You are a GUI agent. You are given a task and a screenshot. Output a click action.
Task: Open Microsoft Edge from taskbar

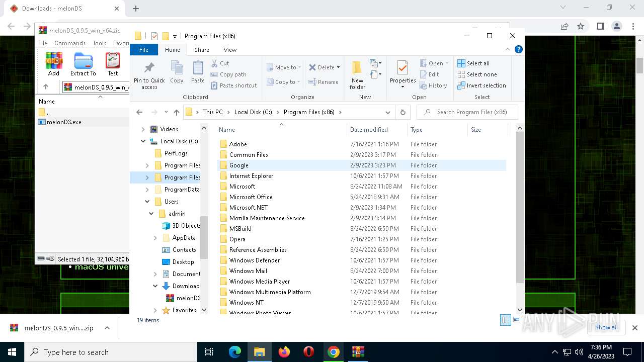pyautogui.click(x=235, y=352)
